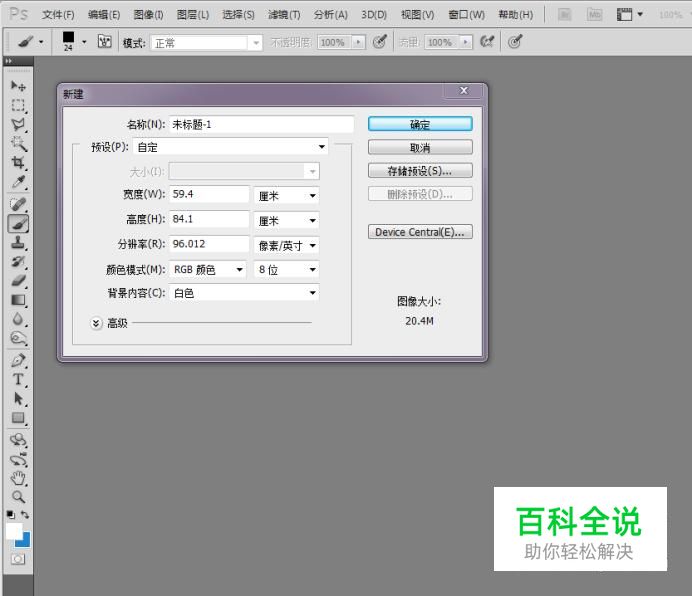
Task: Open the bit depth dropdown 8 位
Action: click(x=286, y=269)
